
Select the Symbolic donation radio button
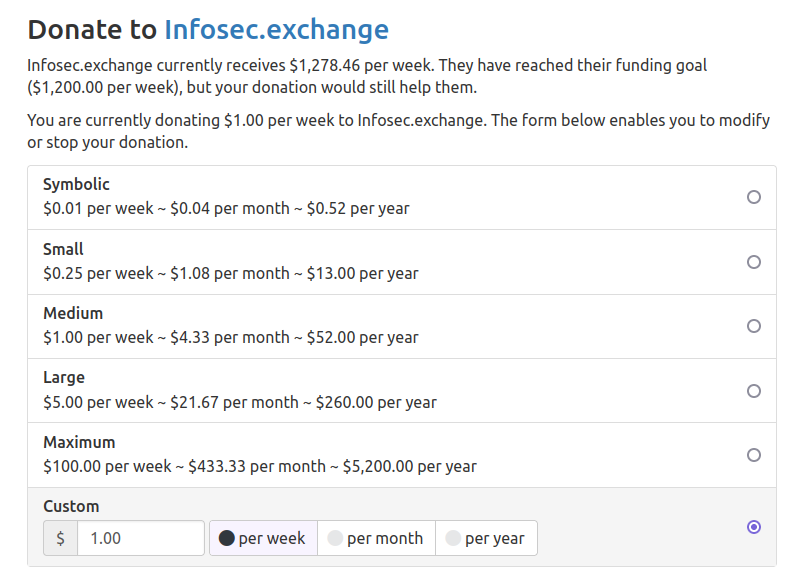click(x=754, y=197)
